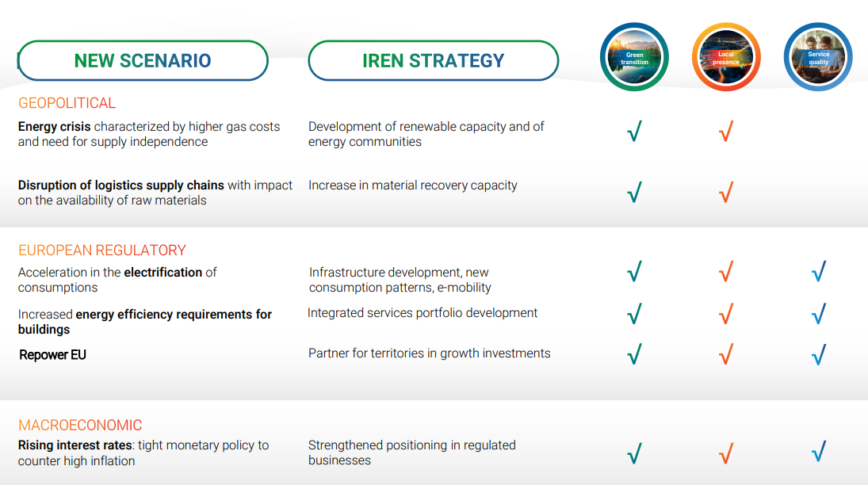The height and width of the screenshot is (485, 868).
Task: Click the Energy crisis bold text
Action: pos(54,127)
